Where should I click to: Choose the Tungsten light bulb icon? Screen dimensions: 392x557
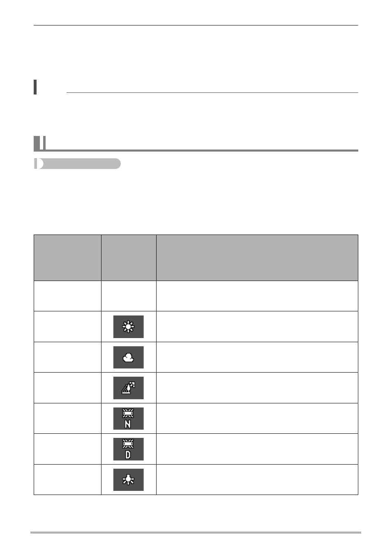coord(129,480)
